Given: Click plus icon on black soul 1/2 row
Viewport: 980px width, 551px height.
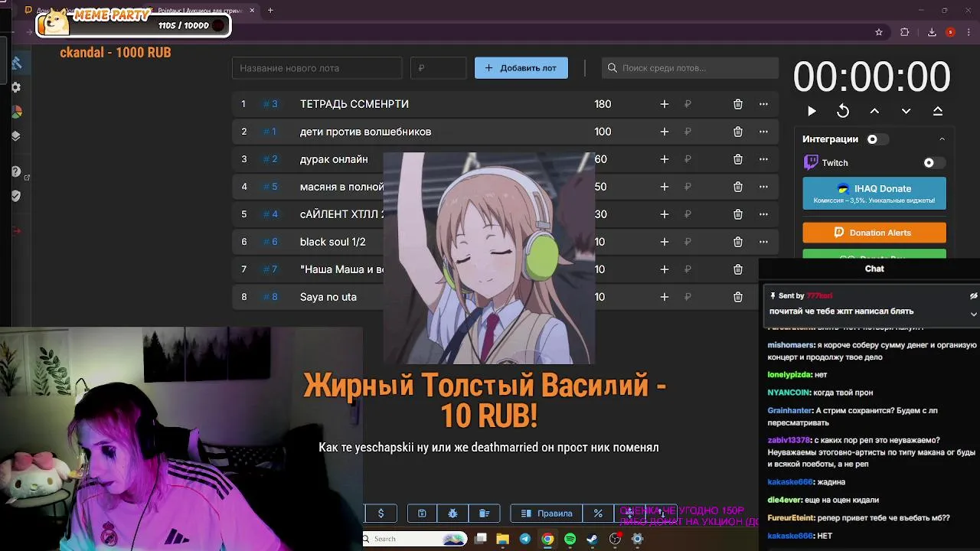Looking at the screenshot, I should tap(664, 242).
